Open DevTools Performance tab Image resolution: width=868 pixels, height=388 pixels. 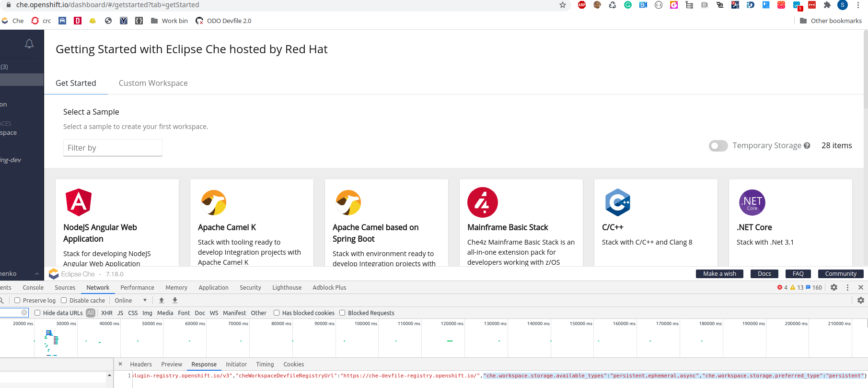tap(137, 288)
